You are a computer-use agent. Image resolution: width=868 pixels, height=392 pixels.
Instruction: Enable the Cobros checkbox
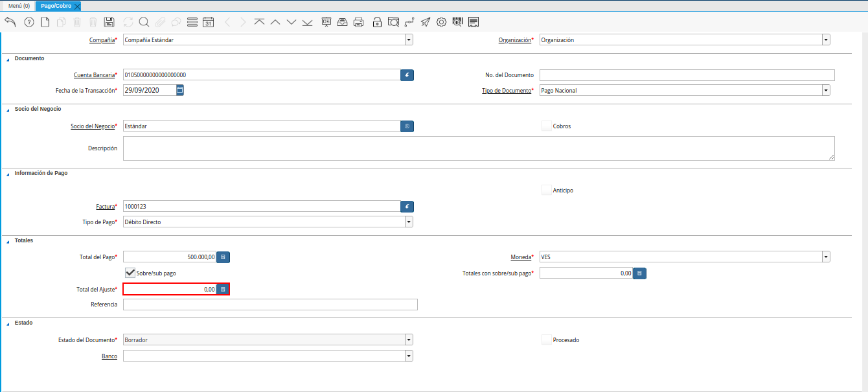[x=547, y=126]
